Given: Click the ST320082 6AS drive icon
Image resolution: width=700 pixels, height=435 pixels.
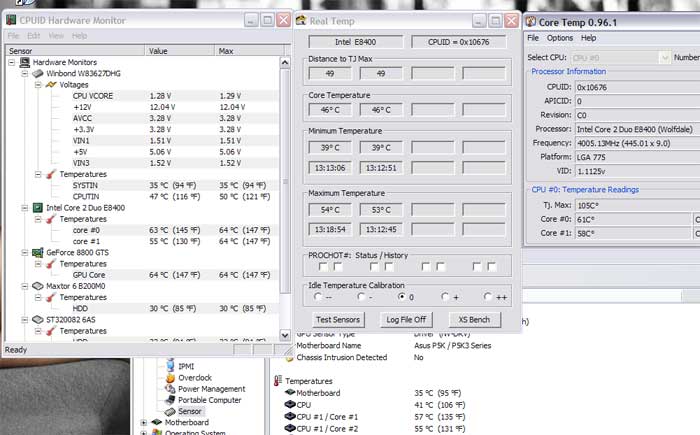Looking at the screenshot, I should coord(38,320).
